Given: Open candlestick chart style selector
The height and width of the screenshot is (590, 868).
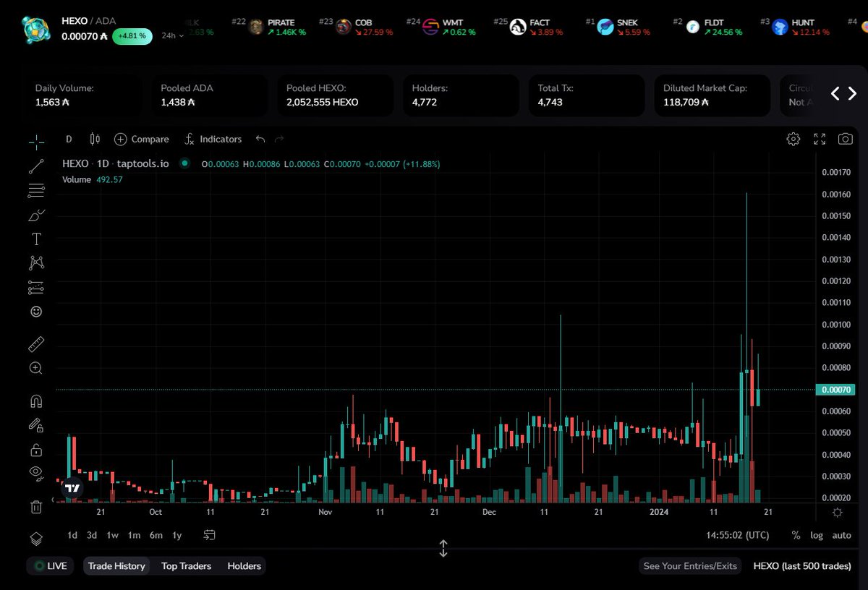Looking at the screenshot, I should [93, 139].
